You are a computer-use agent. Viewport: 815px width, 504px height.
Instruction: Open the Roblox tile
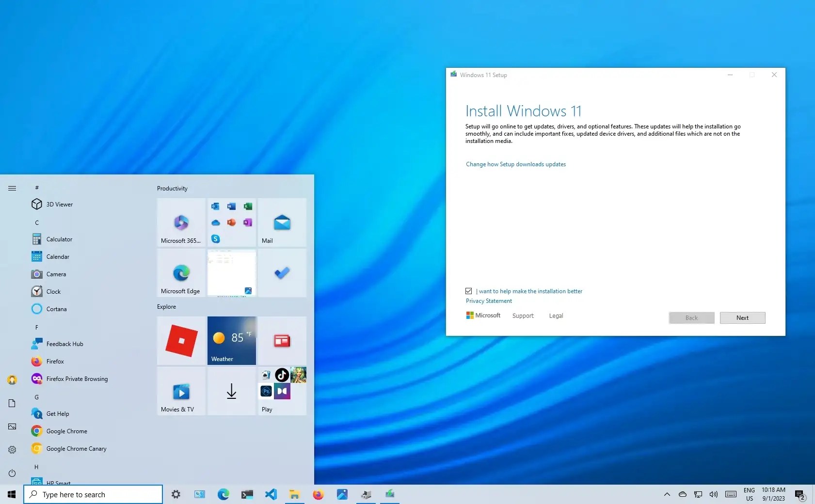180,341
